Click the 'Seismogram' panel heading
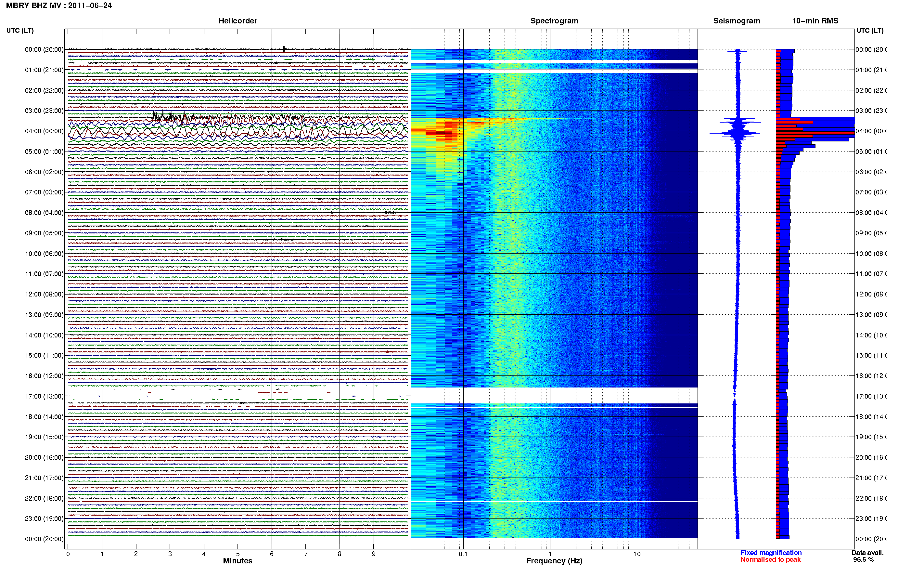924x578 pixels. pyautogui.click(x=737, y=21)
